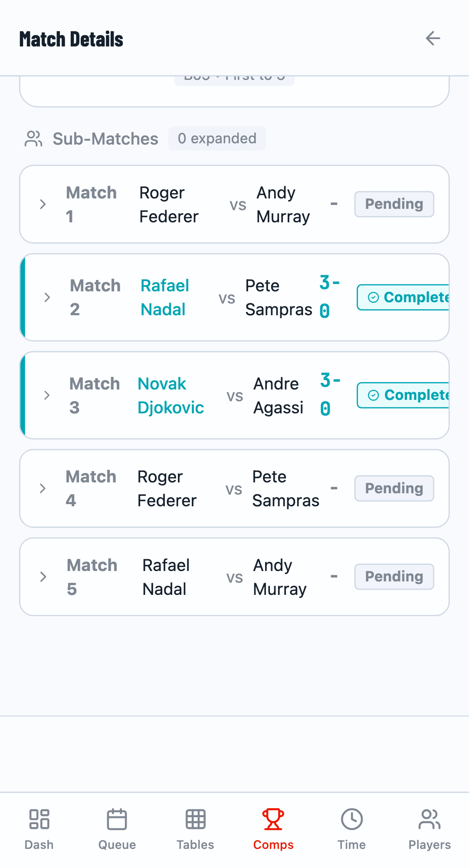Expand Match 4 with its chevron

coord(43,488)
